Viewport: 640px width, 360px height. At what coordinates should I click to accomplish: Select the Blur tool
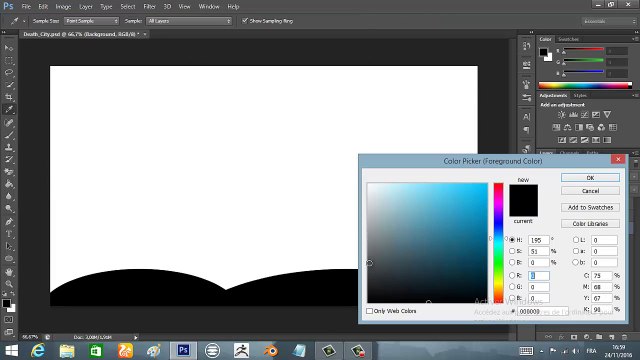[x=9, y=196]
